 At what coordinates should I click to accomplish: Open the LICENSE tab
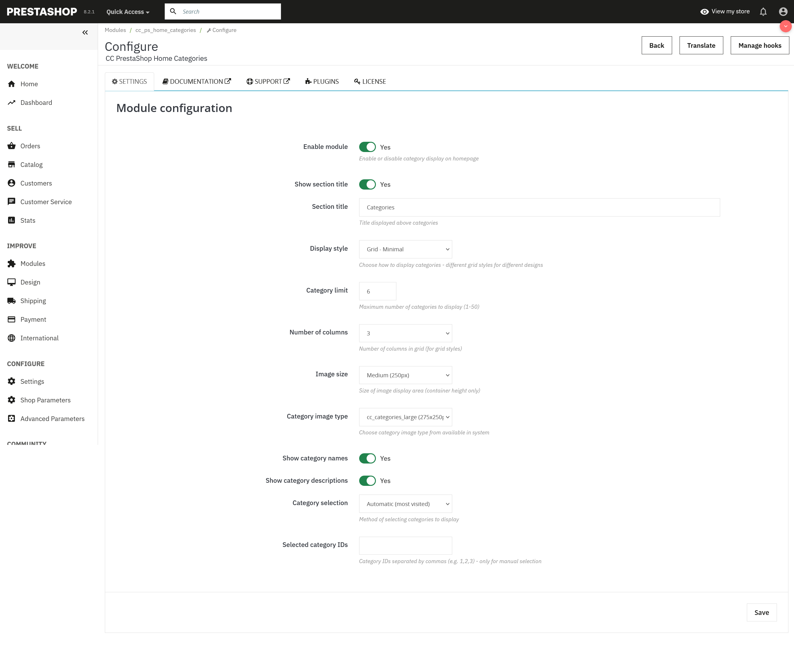[370, 82]
